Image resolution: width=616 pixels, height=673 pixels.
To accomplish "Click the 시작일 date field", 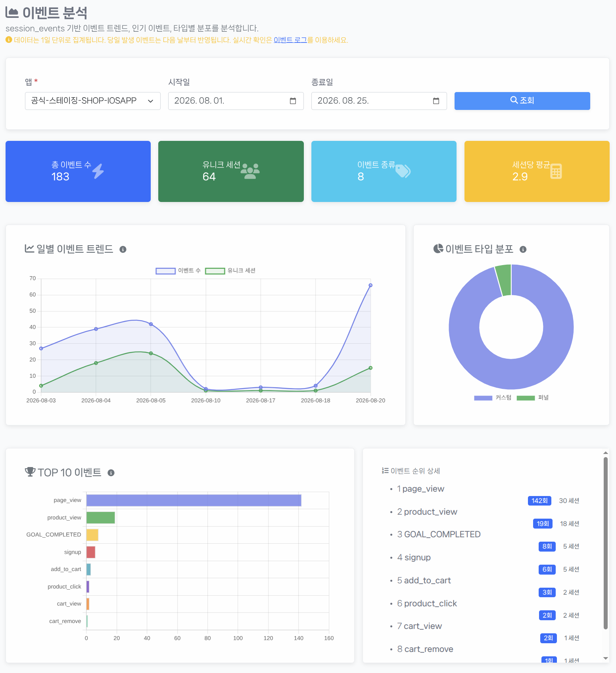I will [x=236, y=101].
